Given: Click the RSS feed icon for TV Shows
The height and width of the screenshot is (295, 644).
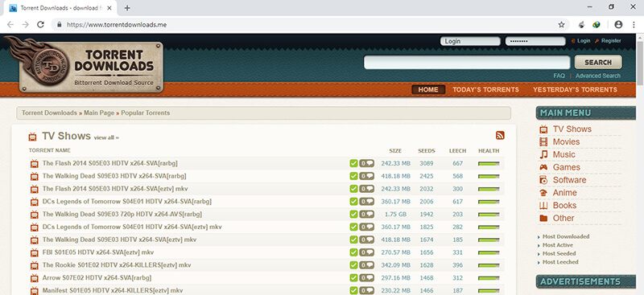Looking at the screenshot, I should [x=500, y=136].
